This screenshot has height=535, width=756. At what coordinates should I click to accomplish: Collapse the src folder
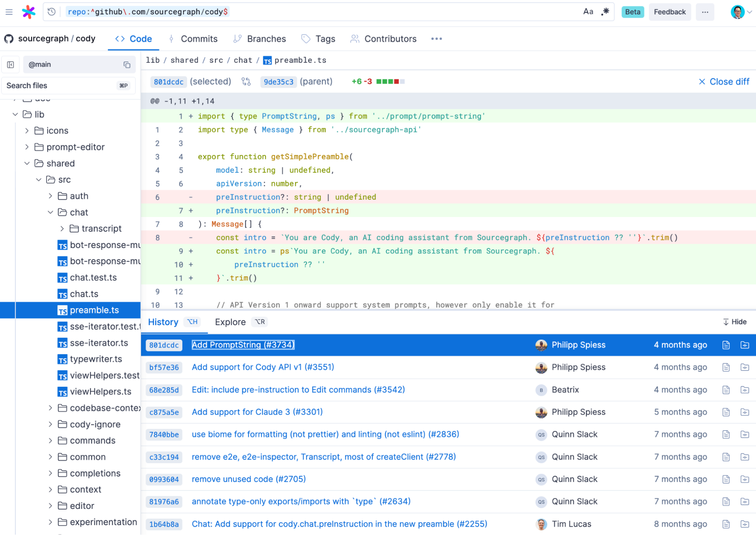click(39, 180)
